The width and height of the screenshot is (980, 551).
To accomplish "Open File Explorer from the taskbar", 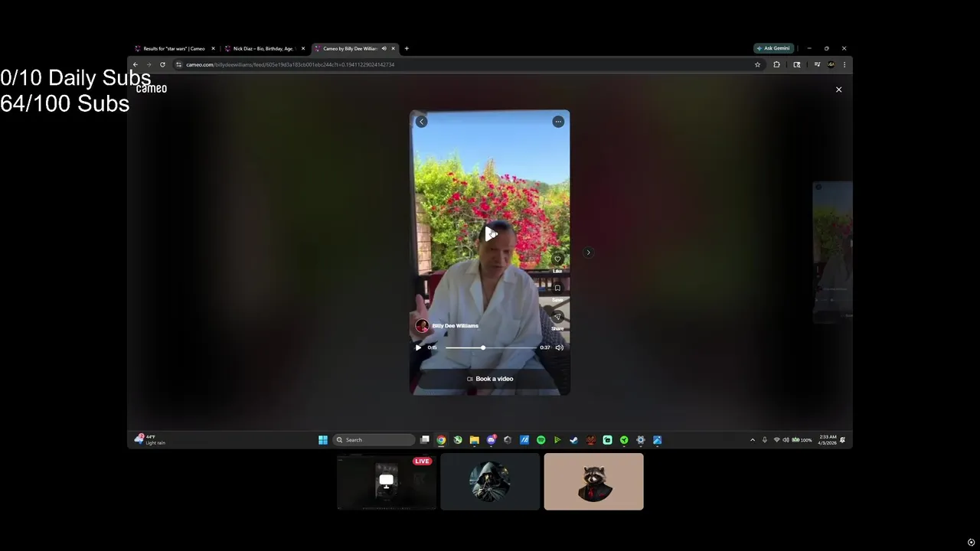I will 475,440.
